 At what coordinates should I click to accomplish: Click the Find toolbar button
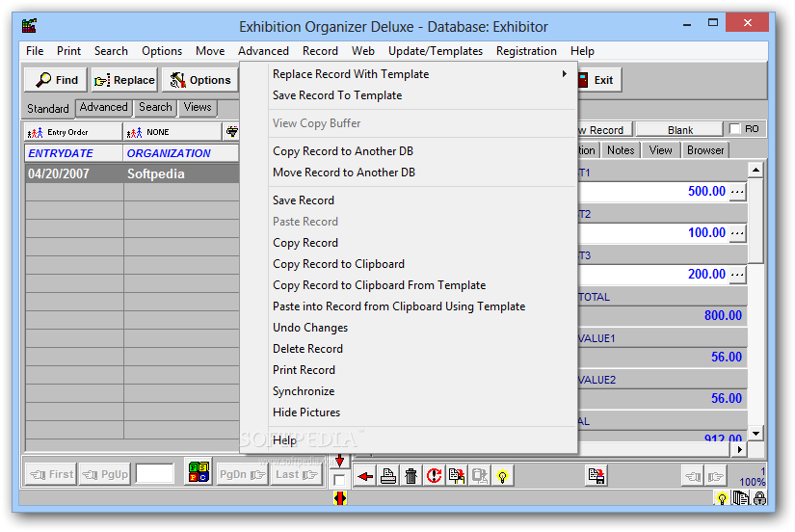(x=56, y=80)
